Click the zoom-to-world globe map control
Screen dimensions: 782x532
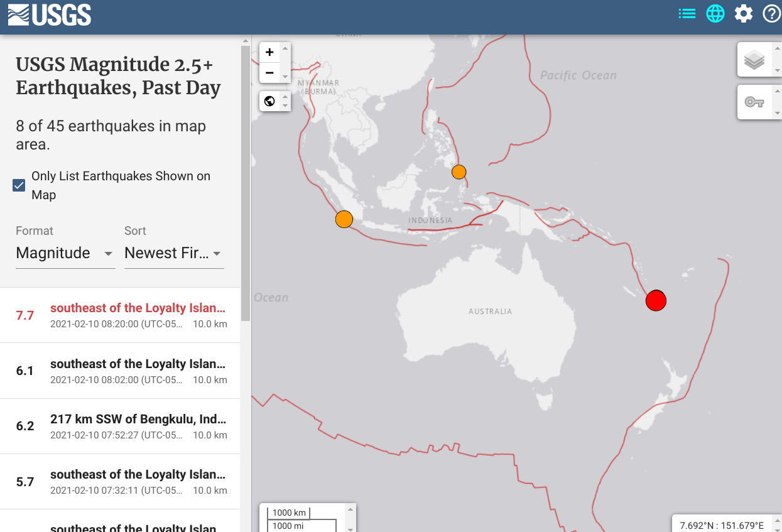pyautogui.click(x=269, y=101)
